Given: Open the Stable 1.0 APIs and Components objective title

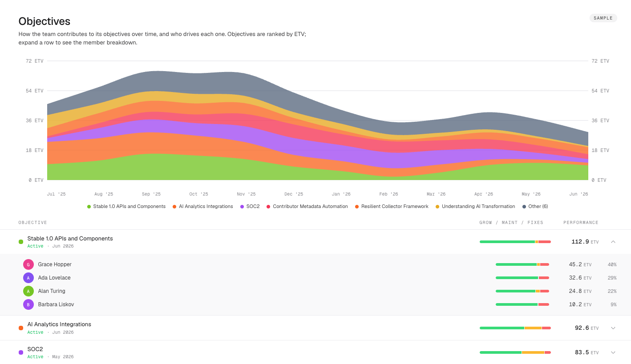Looking at the screenshot, I should click(x=70, y=239).
